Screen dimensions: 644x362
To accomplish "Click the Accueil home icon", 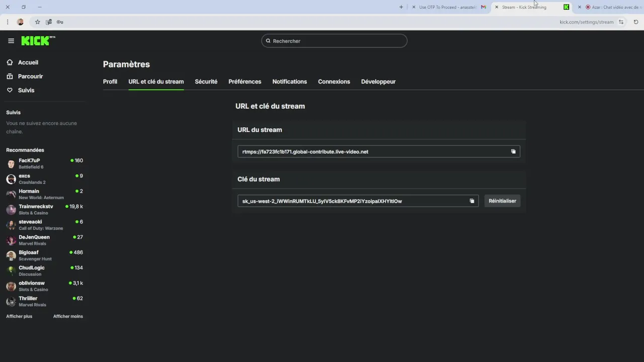I will point(10,62).
